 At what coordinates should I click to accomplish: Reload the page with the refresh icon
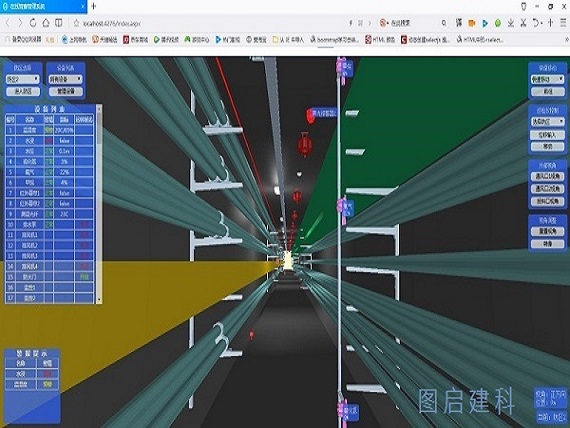point(33,23)
